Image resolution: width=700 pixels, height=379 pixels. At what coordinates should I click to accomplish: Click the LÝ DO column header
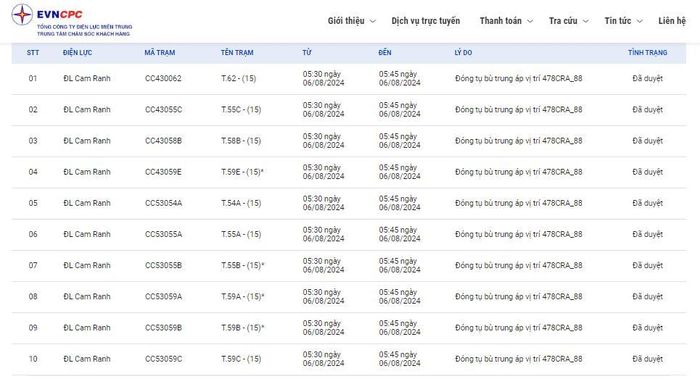point(463,53)
